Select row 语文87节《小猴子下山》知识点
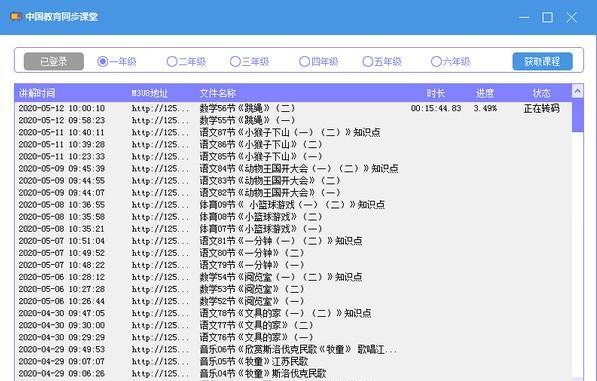 (x=293, y=132)
